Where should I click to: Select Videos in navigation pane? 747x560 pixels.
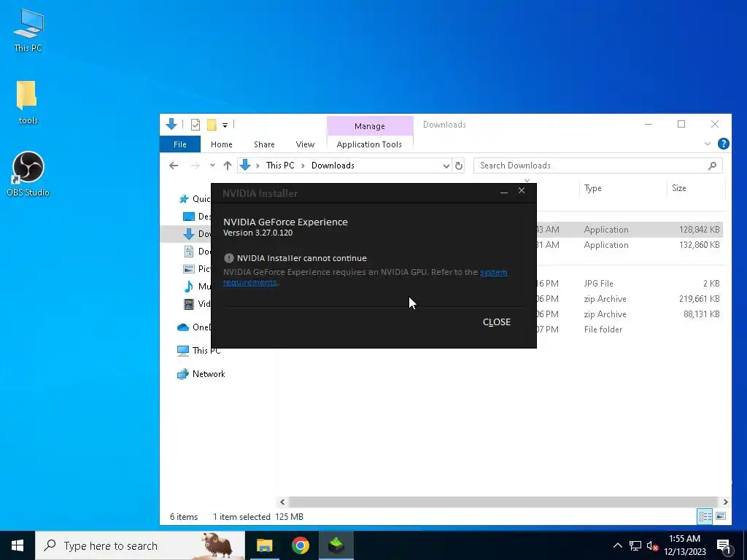click(198, 304)
